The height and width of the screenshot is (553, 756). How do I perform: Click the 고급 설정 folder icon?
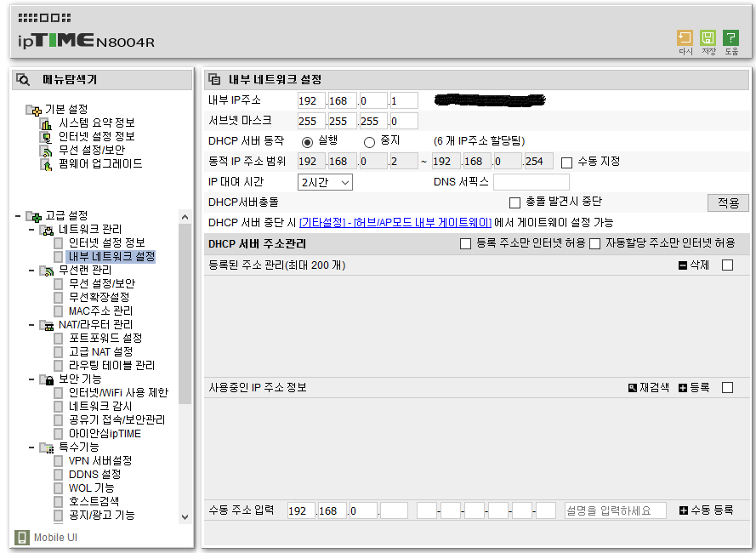pos(33,216)
